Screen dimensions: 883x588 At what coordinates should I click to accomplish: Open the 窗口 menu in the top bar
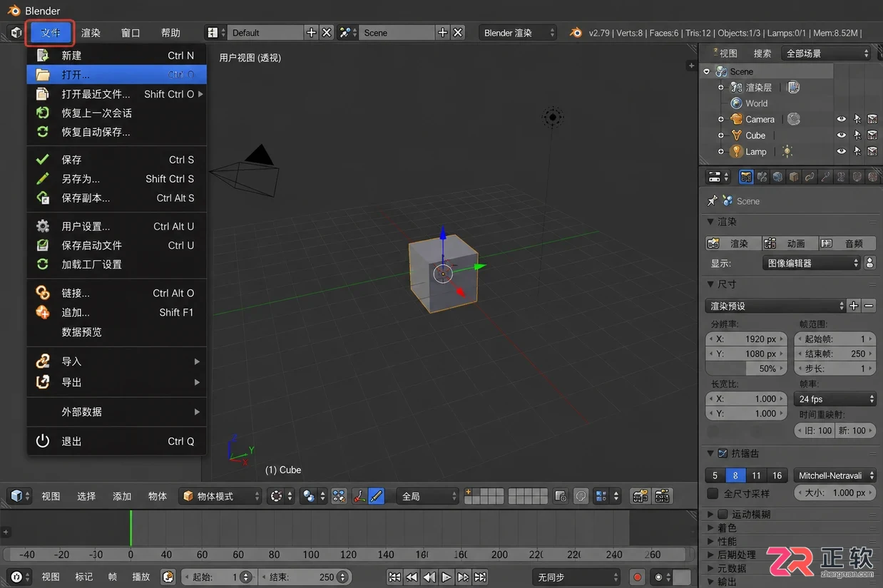[x=131, y=33]
